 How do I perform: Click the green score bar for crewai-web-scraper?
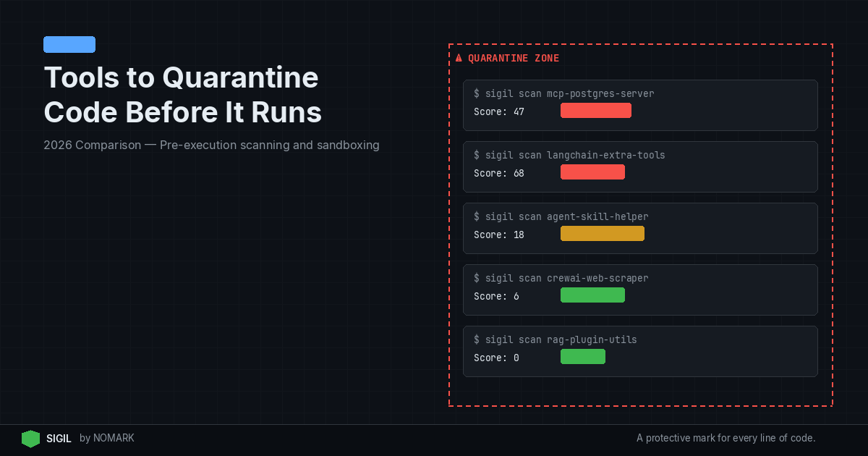point(592,295)
